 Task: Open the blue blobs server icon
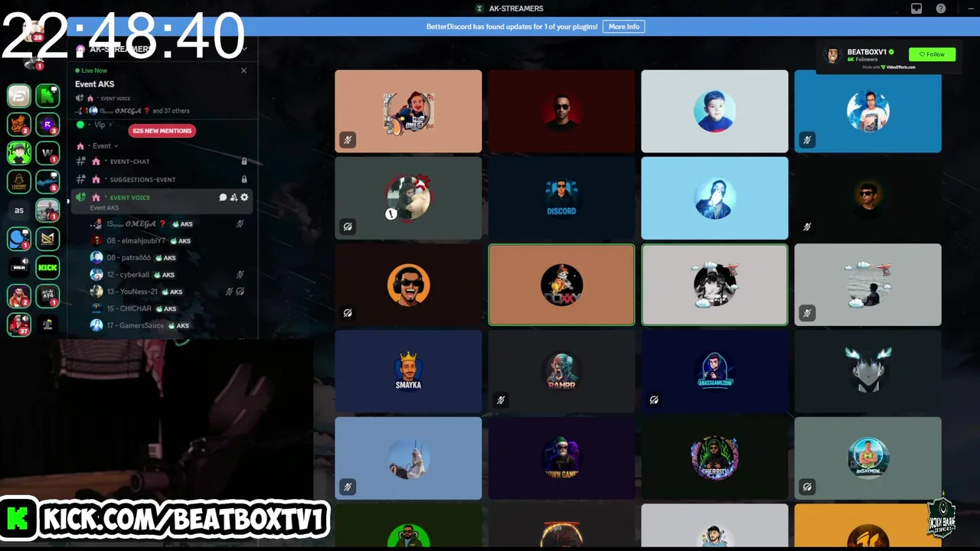click(19, 239)
